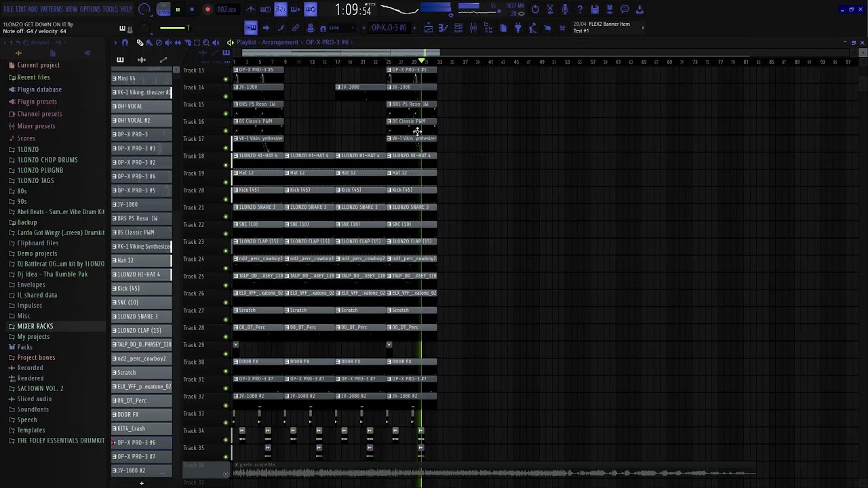Viewport: 868px width, 488px height.
Task: Open the render/export download icon
Action: coord(640,9)
